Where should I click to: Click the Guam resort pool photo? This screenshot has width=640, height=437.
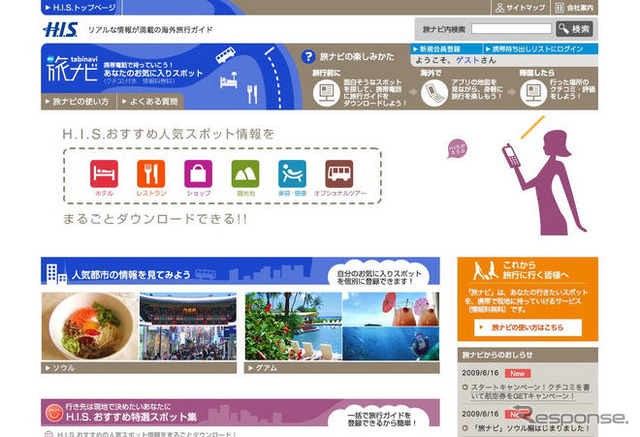tap(293, 326)
